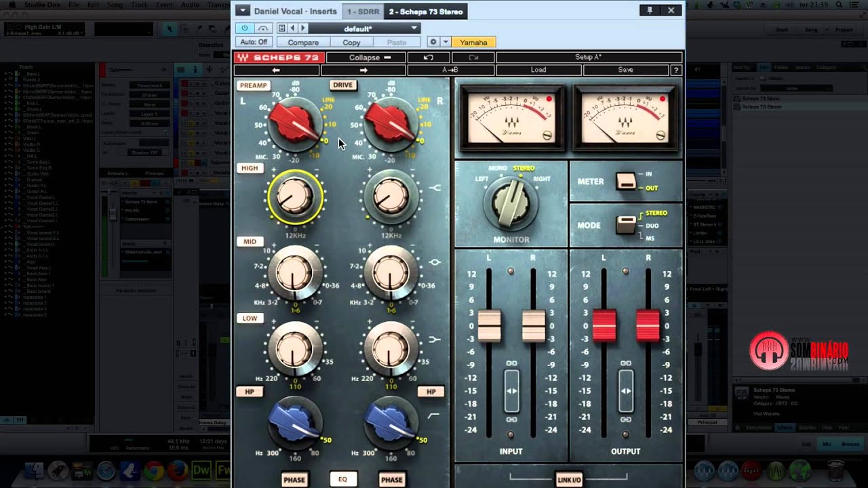The width and height of the screenshot is (868, 488).
Task: Open the Setup A* selector
Action: (x=588, y=58)
